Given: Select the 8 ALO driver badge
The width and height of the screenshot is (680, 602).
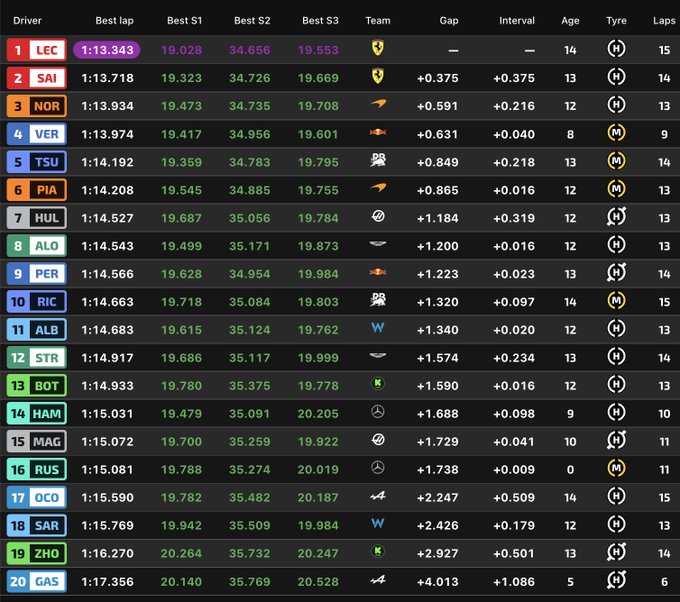Looking at the screenshot, I should click(36, 246).
